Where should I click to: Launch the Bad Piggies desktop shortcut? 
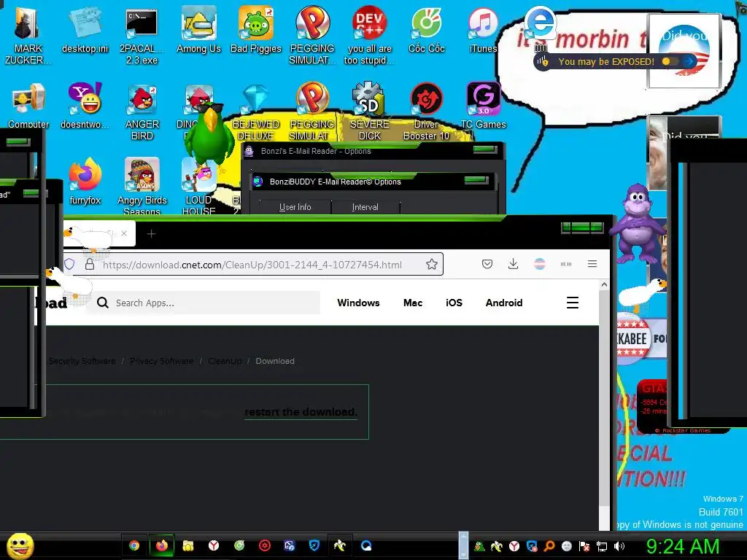pos(256,29)
